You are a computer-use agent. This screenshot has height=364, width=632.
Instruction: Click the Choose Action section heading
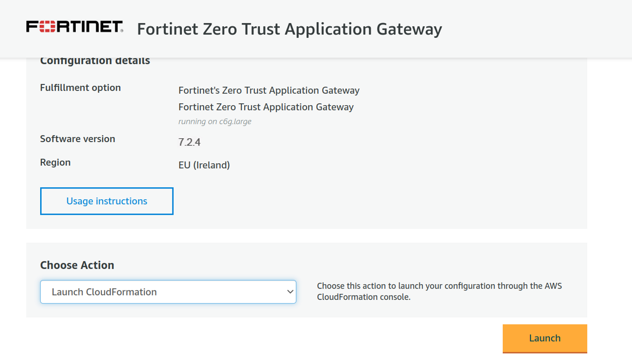coord(76,265)
